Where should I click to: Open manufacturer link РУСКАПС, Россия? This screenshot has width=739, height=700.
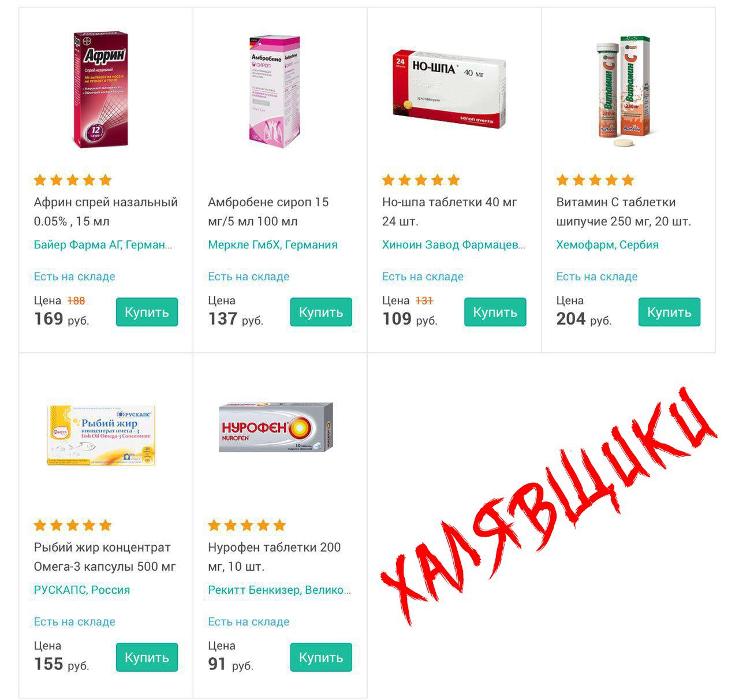coord(82,590)
